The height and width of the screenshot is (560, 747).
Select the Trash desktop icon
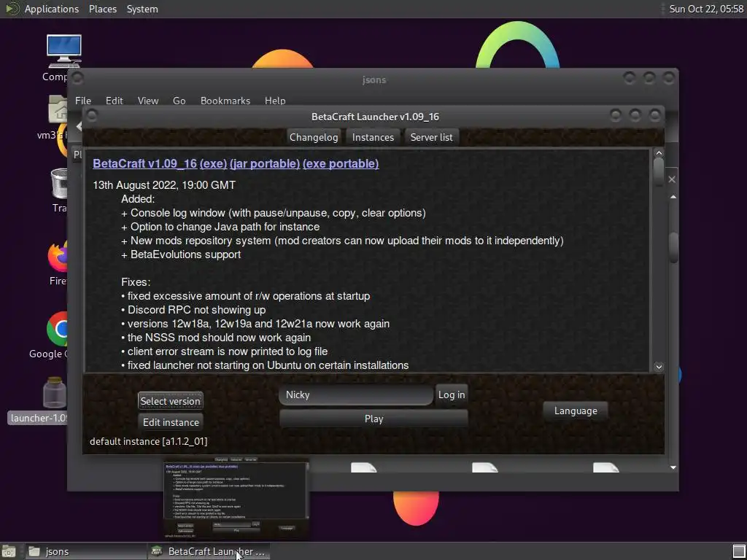click(x=59, y=184)
